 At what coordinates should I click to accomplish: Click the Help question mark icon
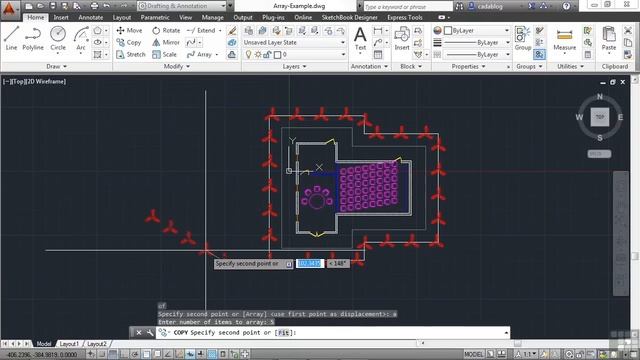(567, 6)
